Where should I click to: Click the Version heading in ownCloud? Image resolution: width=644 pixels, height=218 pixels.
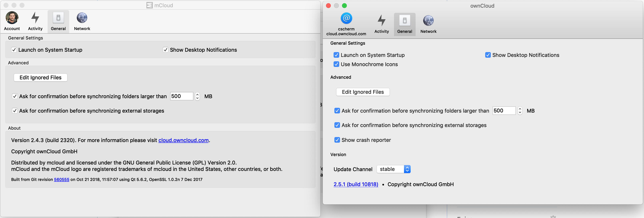338,155
